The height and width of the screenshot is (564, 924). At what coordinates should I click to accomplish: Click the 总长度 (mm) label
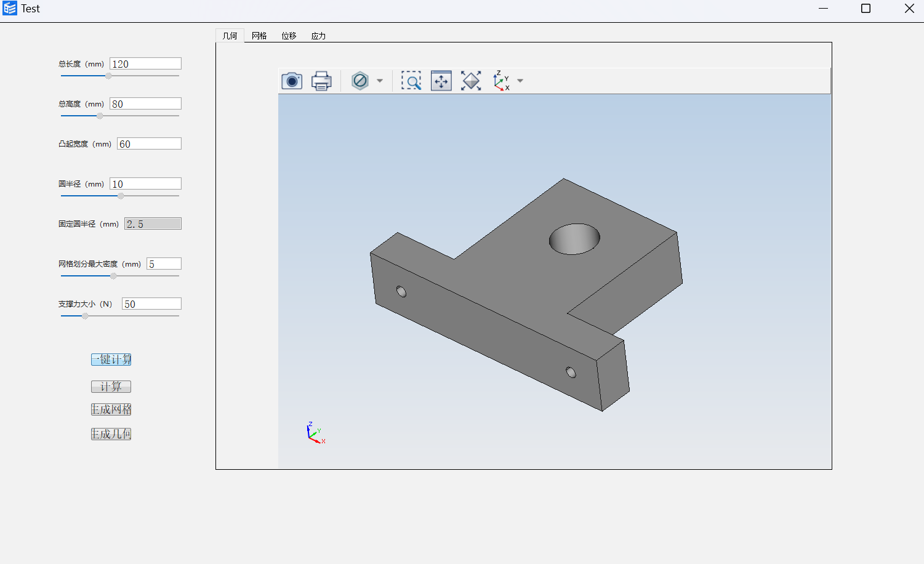[x=81, y=64]
